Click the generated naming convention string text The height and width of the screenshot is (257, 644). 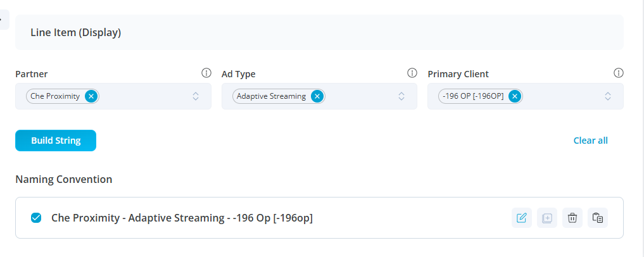point(182,218)
